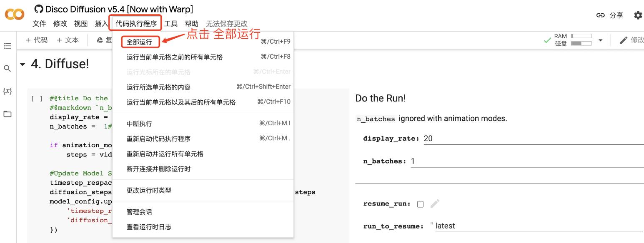Click the RAM usage bar indicator
This screenshot has height=243, width=644.
point(581,36)
